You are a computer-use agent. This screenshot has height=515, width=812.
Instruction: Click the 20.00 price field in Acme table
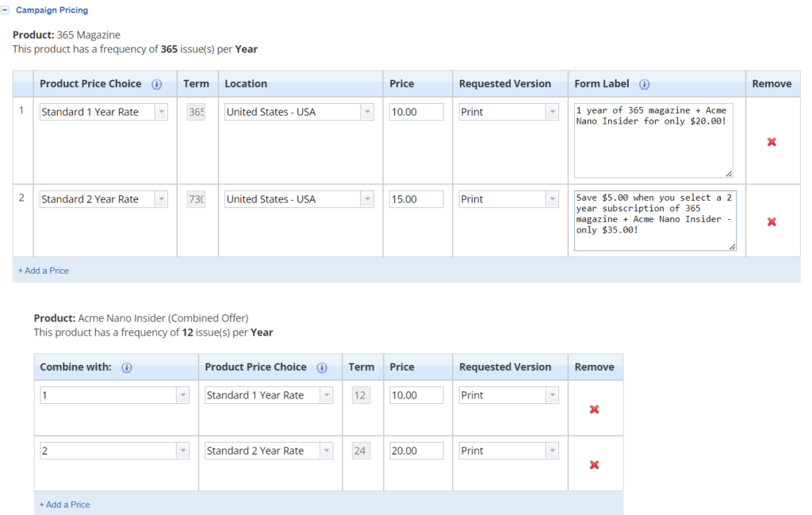[x=416, y=451]
